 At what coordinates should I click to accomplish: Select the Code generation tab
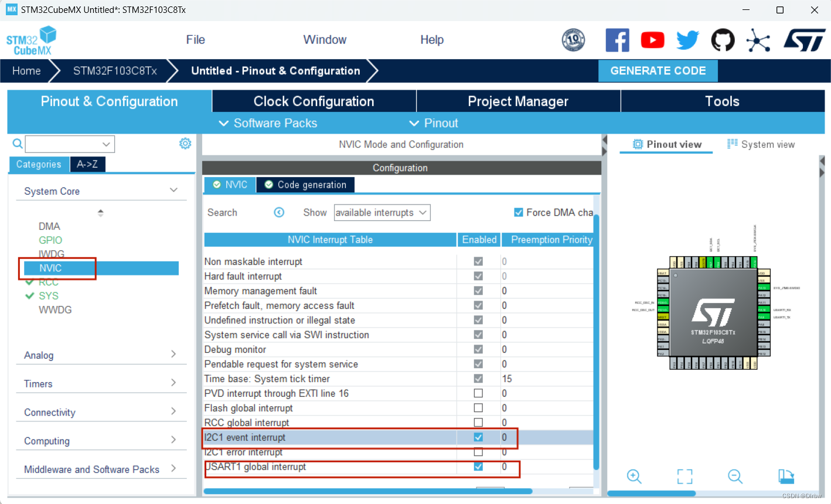305,185
